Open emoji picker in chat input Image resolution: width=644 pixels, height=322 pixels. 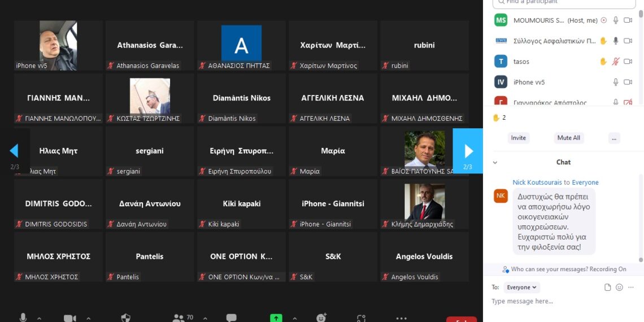(x=619, y=287)
